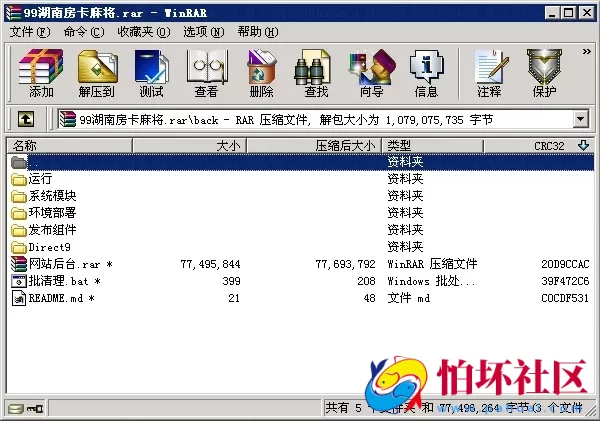Show archive 信息 (Info)
The width and height of the screenshot is (600, 421).
pyautogui.click(x=426, y=73)
